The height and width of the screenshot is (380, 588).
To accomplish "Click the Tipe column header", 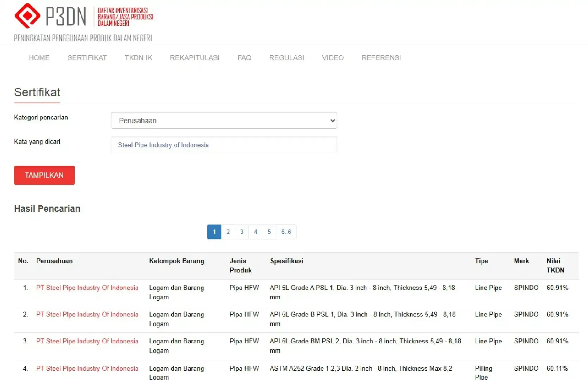I will point(482,261).
